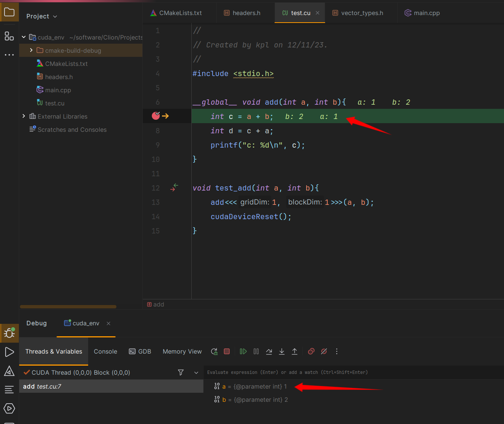Expand the cmake-build-debug folder
Image resolution: width=504 pixels, height=424 pixels.
point(31,50)
